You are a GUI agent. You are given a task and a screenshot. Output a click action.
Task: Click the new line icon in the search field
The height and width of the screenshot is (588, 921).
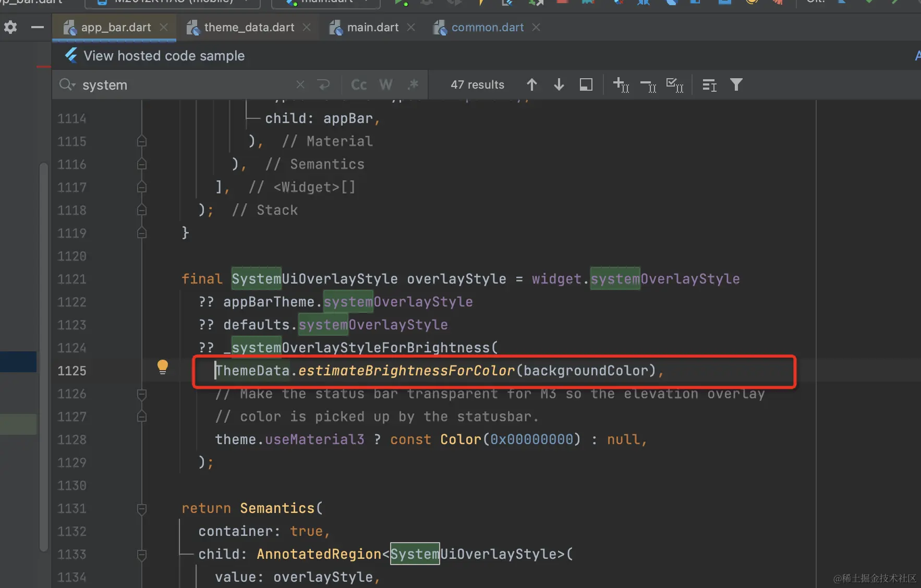324,84
